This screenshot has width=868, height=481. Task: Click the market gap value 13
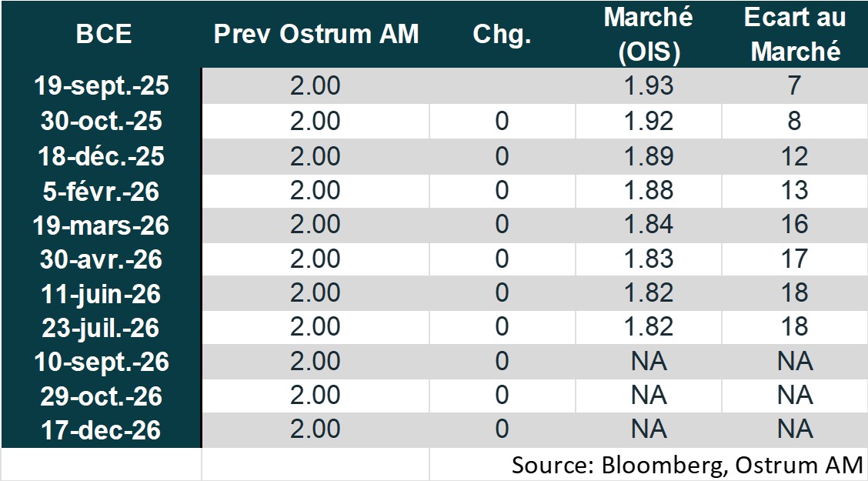(795, 190)
